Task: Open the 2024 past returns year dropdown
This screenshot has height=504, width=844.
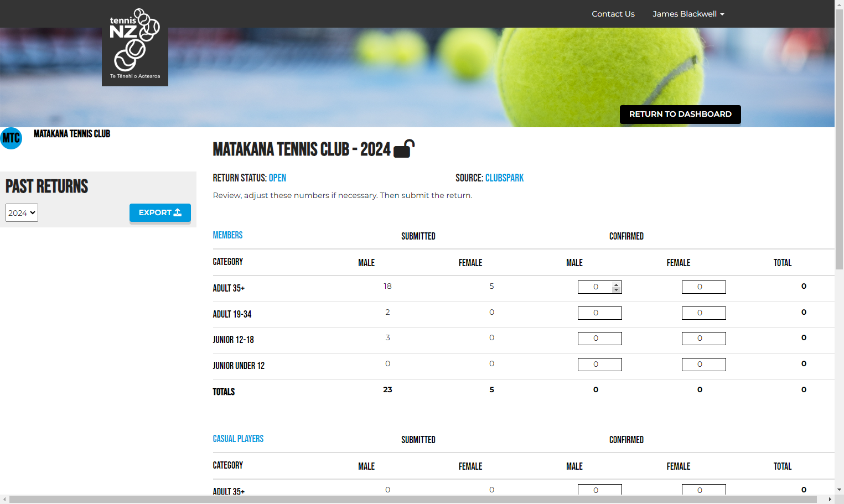Action: (22, 213)
